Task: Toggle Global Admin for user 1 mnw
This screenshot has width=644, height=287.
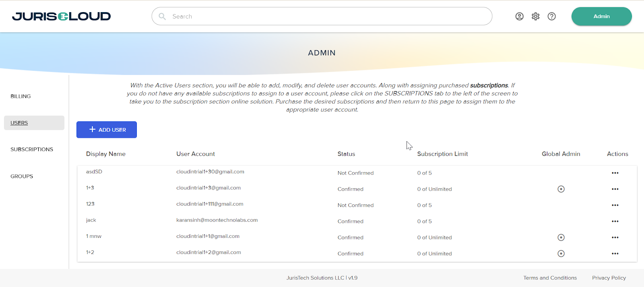Action: click(x=561, y=237)
